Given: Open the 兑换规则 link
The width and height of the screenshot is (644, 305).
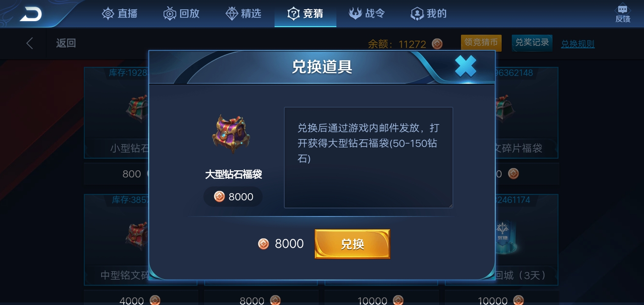Looking at the screenshot, I should coord(577,44).
